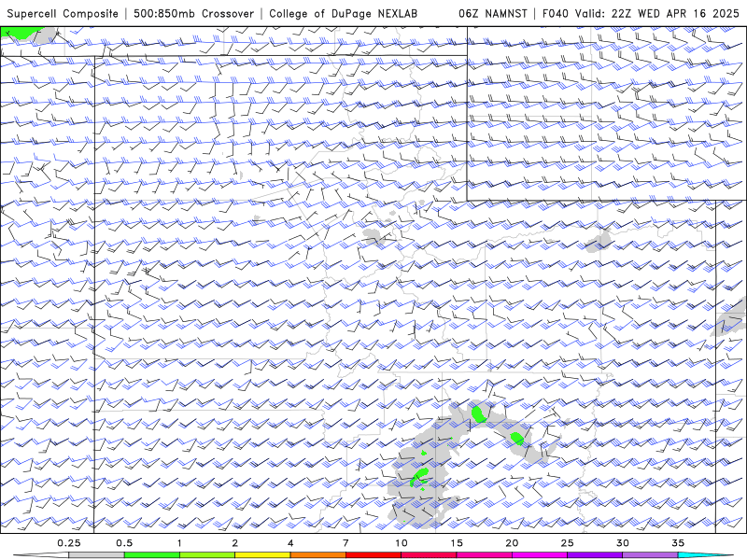This screenshot has height=560, width=747.
Task: Select the swatch between 15 and 20
Action: pos(484,555)
